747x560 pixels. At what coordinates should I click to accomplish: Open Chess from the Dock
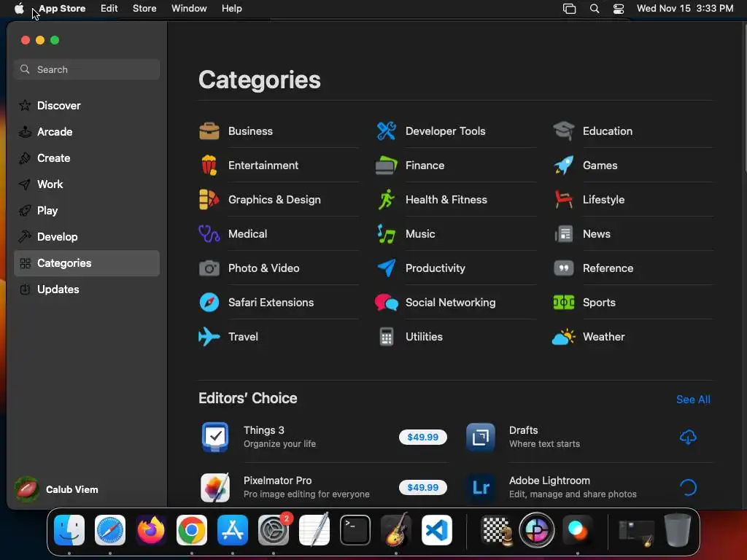[x=496, y=530]
